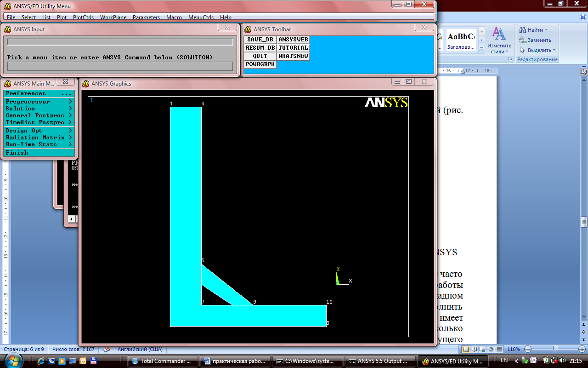Click the 110% zoom level

(x=513, y=349)
